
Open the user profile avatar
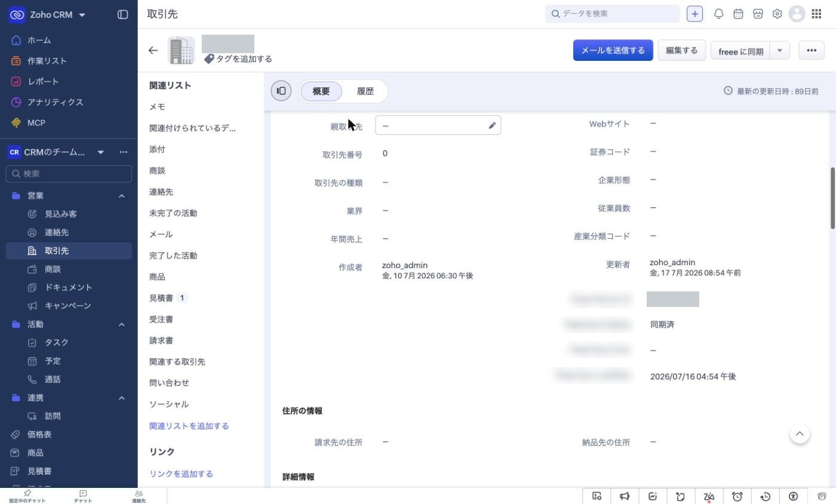pos(797,14)
